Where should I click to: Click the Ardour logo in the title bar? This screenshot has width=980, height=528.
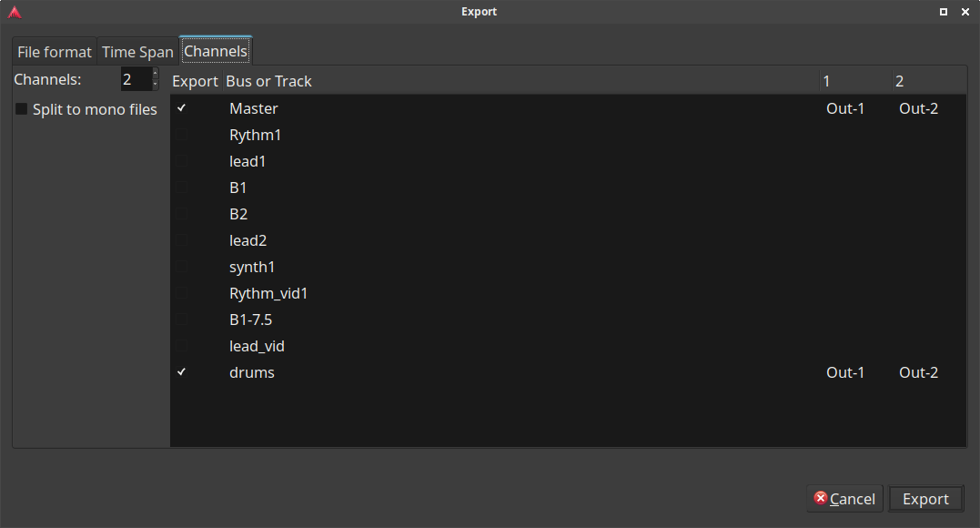15,12
